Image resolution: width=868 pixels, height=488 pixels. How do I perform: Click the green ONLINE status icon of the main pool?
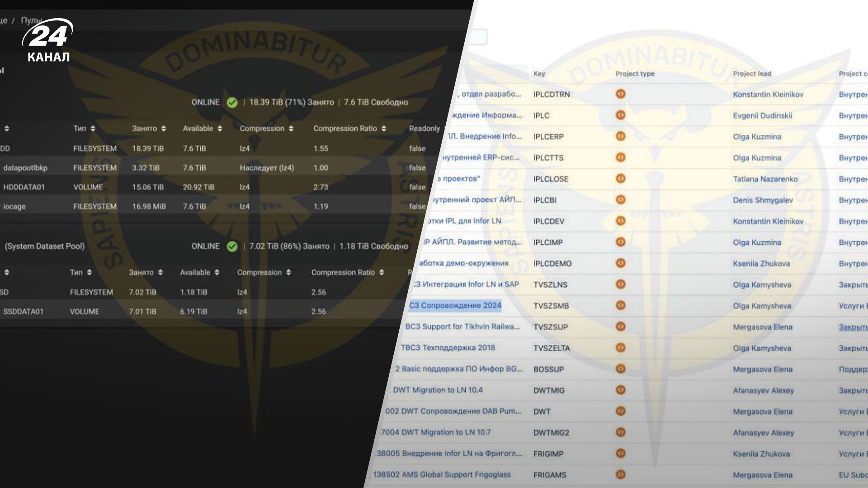[232, 102]
